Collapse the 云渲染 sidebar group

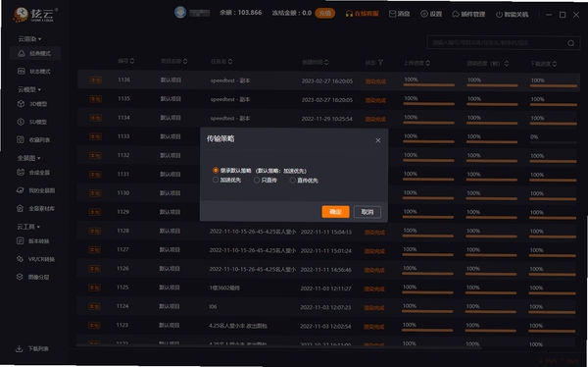click(29, 38)
